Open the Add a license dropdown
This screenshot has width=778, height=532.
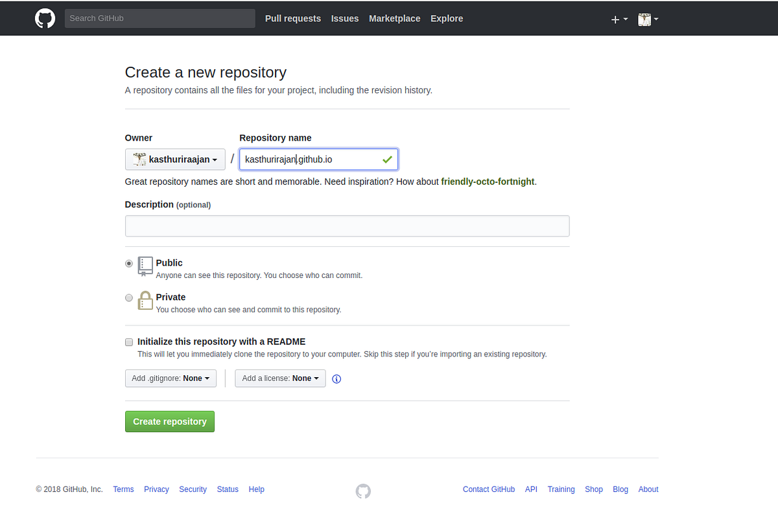[280, 378]
